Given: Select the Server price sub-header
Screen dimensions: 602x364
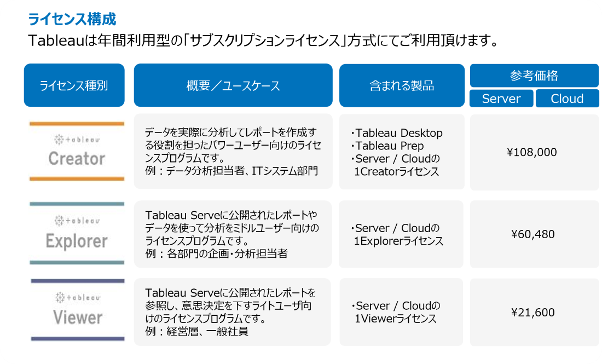Looking at the screenshot, I should (501, 99).
